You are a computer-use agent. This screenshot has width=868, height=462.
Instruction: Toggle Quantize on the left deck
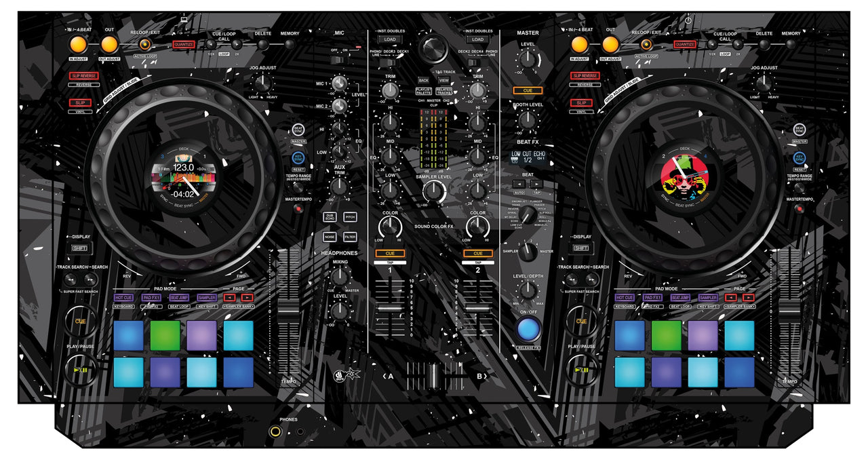[183, 45]
